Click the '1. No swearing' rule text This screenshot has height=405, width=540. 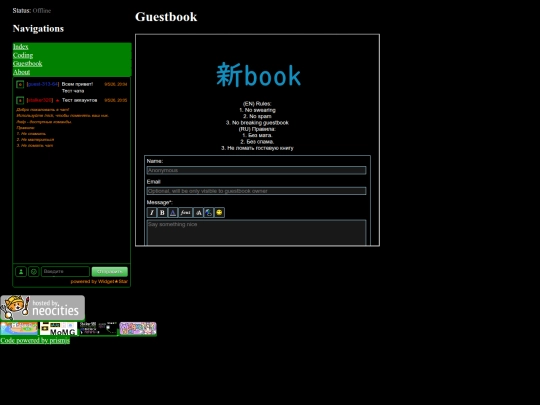tap(257, 110)
